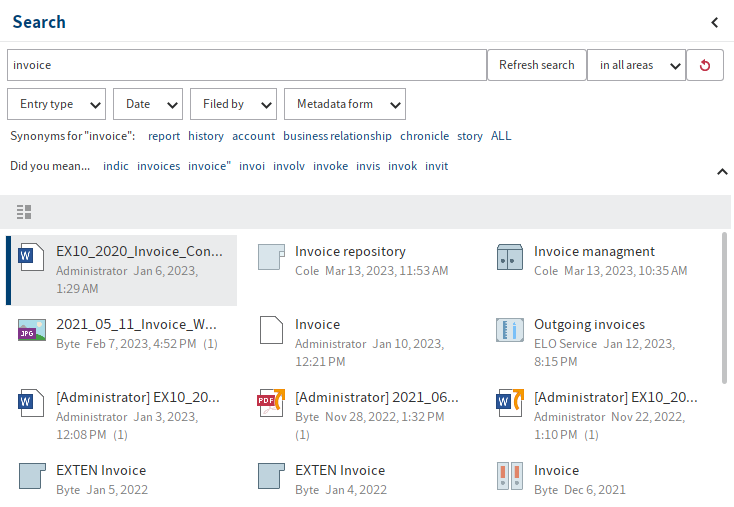Select '[Administrator] 2021_06...' result title
The image size is (734, 507).
tap(377, 397)
